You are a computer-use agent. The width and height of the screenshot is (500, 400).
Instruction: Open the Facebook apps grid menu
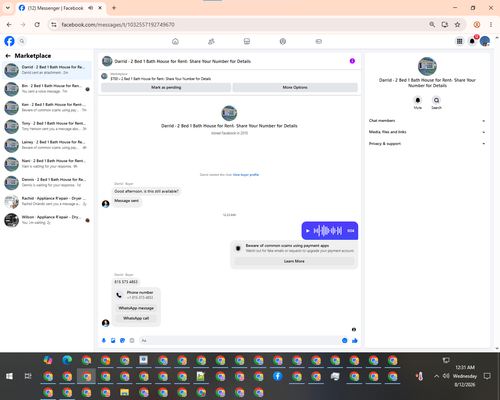[459, 41]
